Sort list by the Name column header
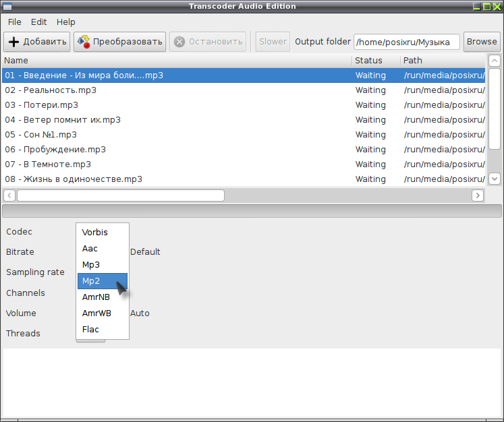Viewport: 504px width, 422px height. 177,61
